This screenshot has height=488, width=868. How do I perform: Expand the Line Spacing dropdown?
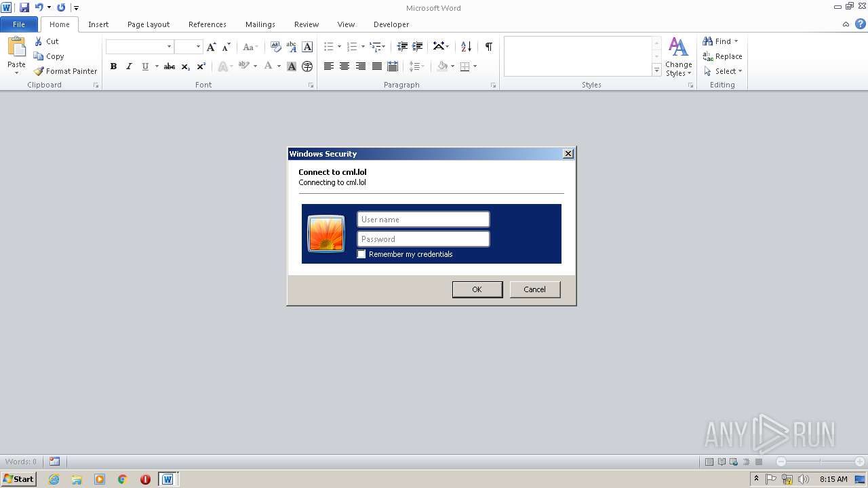(416, 66)
